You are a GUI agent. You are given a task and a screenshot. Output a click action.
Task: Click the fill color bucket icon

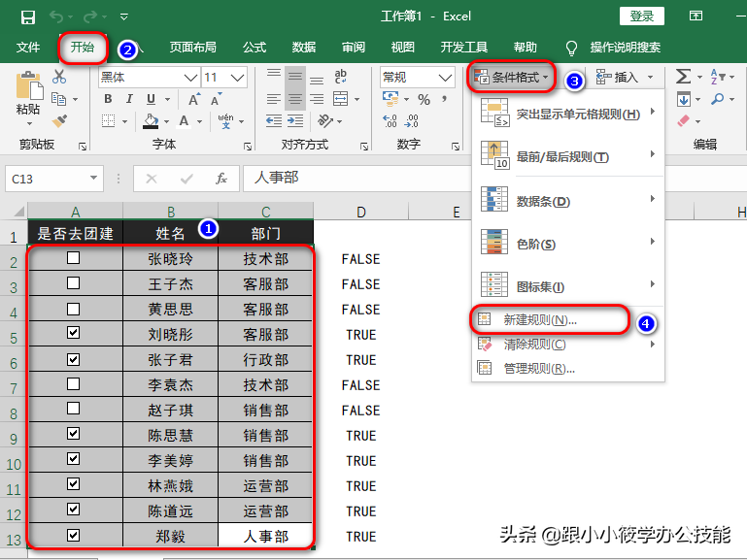(x=151, y=121)
